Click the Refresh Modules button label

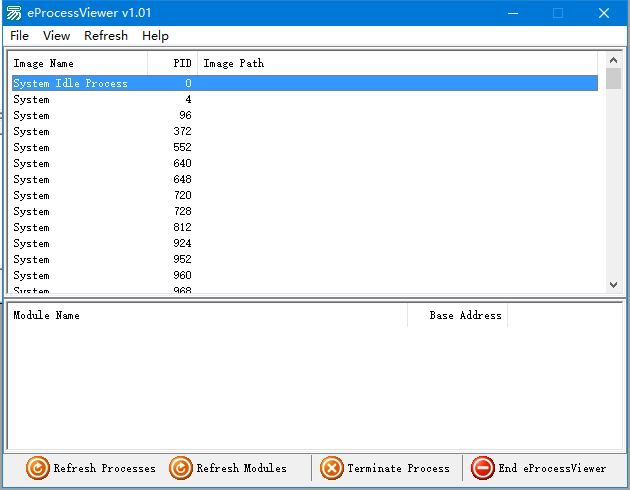241,468
